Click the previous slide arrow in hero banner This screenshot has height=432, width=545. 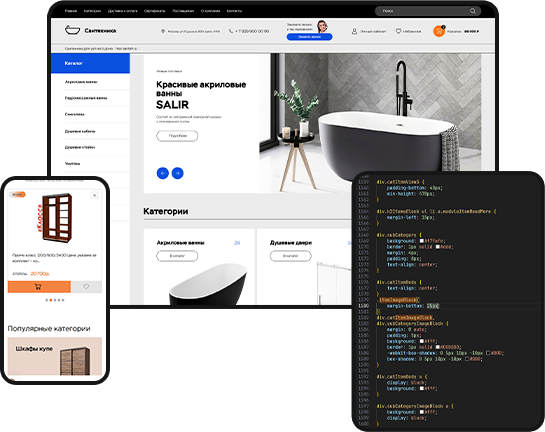coord(163,173)
